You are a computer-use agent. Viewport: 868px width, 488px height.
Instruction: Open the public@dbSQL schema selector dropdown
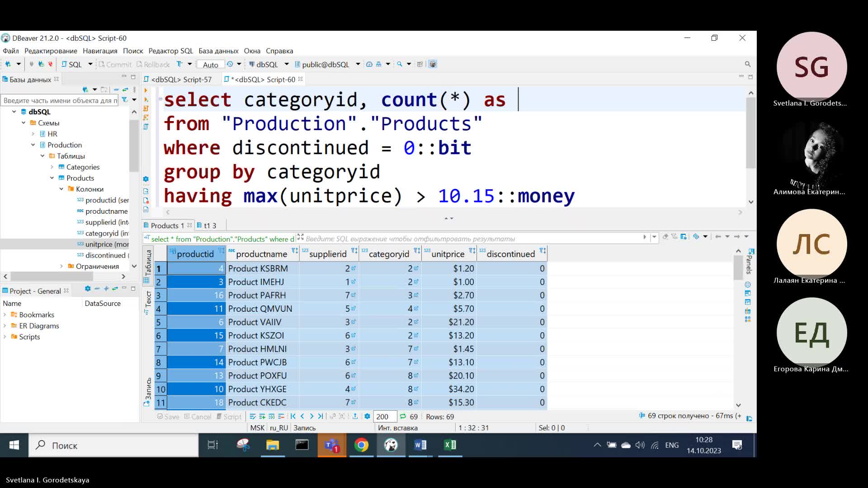[x=358, y=64]
